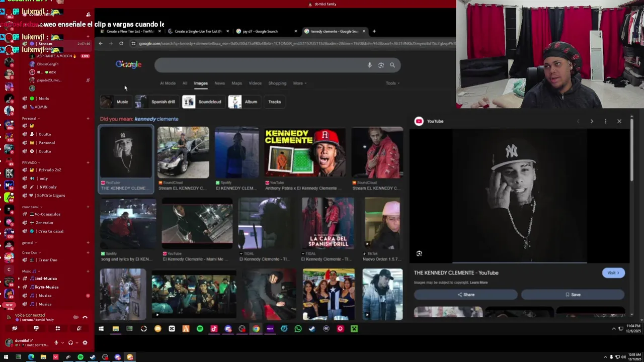Switch to the 'AI Mode' search tab

click(x=168, y=83)
